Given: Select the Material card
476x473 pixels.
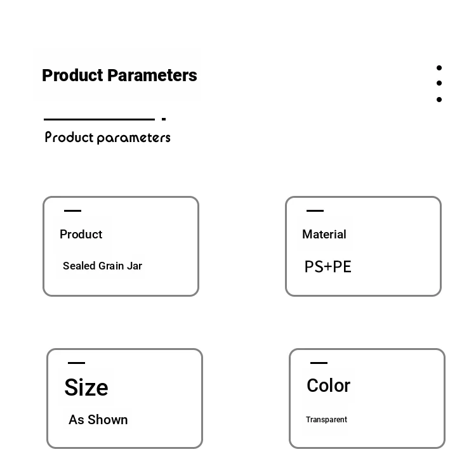Looking at the screenshot, I should [x=363, y=246].
